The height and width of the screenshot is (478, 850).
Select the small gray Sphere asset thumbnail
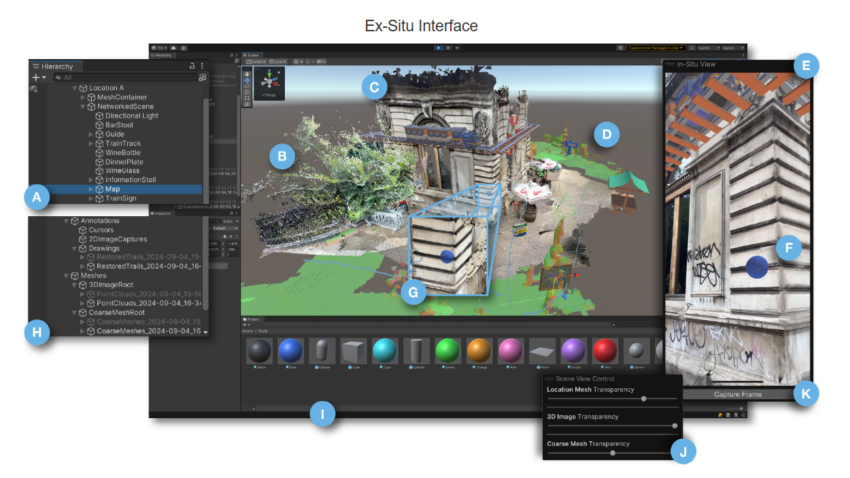pyautogui.click(x=636, y=352)
